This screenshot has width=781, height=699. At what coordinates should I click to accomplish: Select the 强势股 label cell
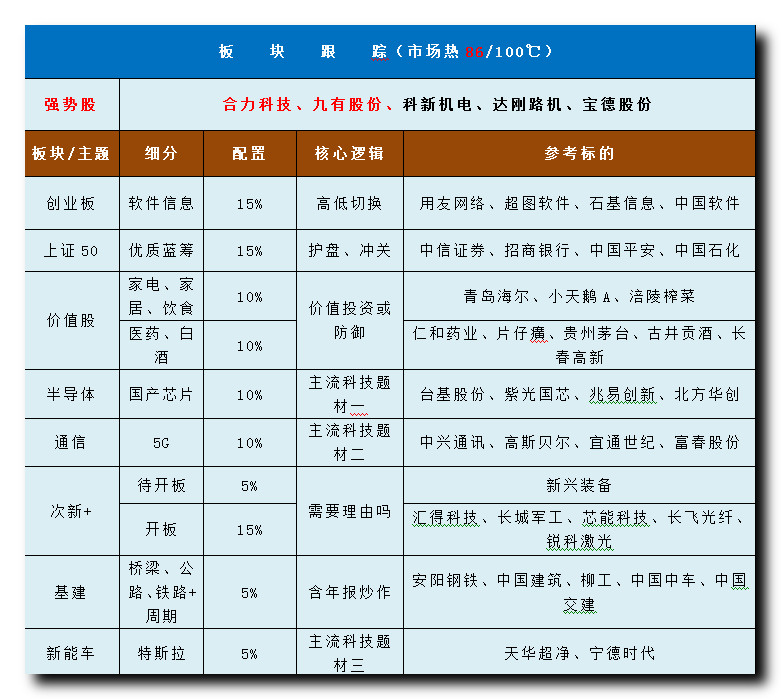71,104
